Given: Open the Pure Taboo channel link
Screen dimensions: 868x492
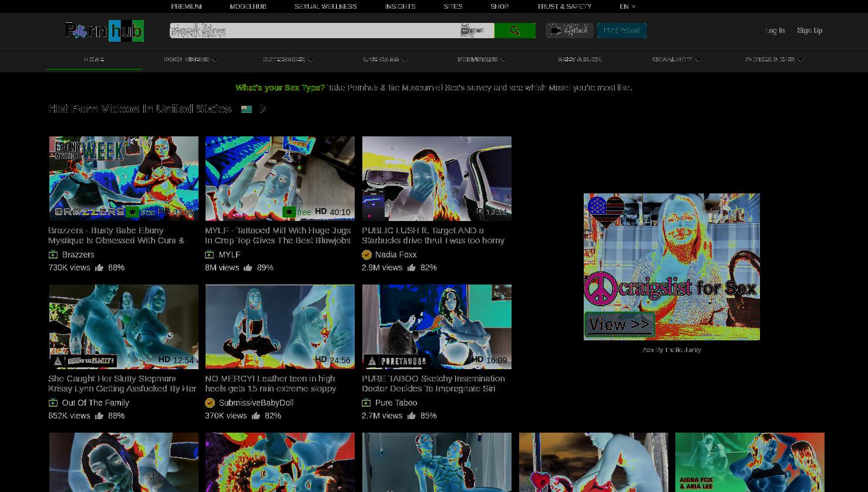Looking at the screenshot, I should pos(396,403).
